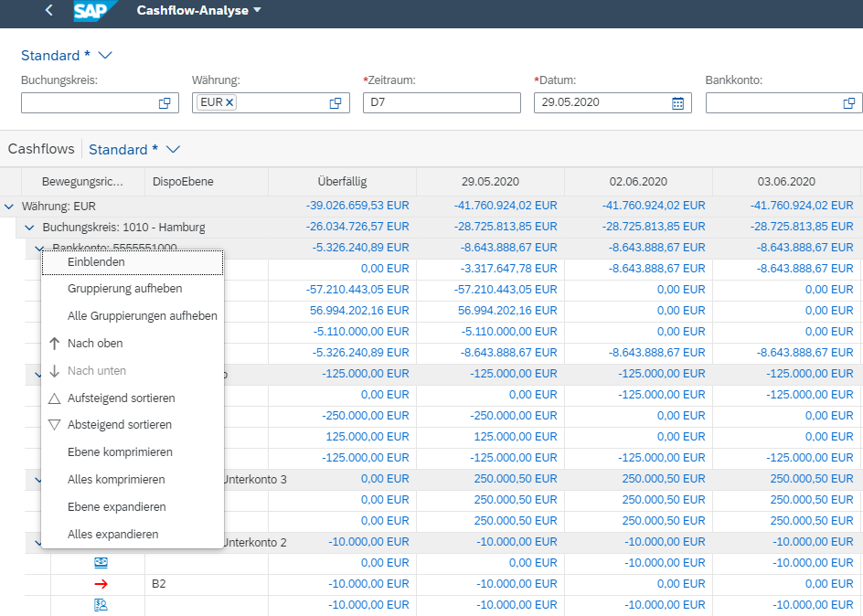Open value help for Bankkonto field
The height and width of the screenshot is (616, 863).
click(848, 103)
